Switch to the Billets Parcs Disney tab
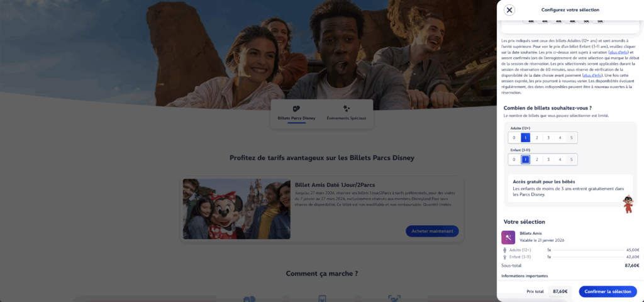The width and height of the screenshot is (644, 302). 297,115
